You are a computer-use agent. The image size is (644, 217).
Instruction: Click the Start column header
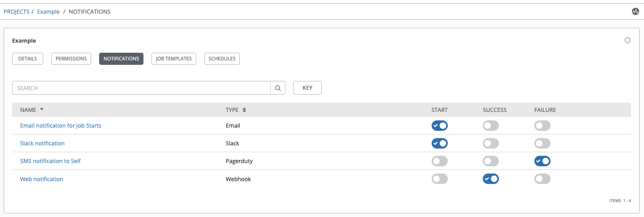tap(440, 110)
